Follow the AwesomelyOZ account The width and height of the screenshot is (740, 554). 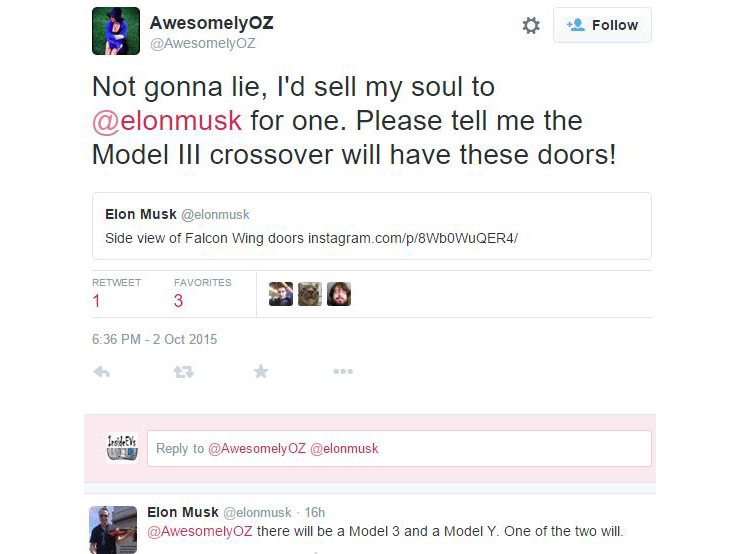[602, 25]
